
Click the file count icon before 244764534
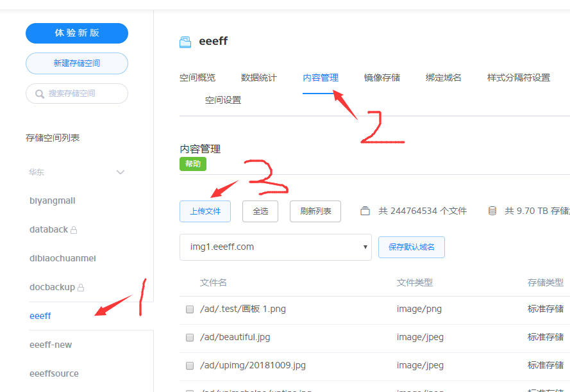[365, 209]
